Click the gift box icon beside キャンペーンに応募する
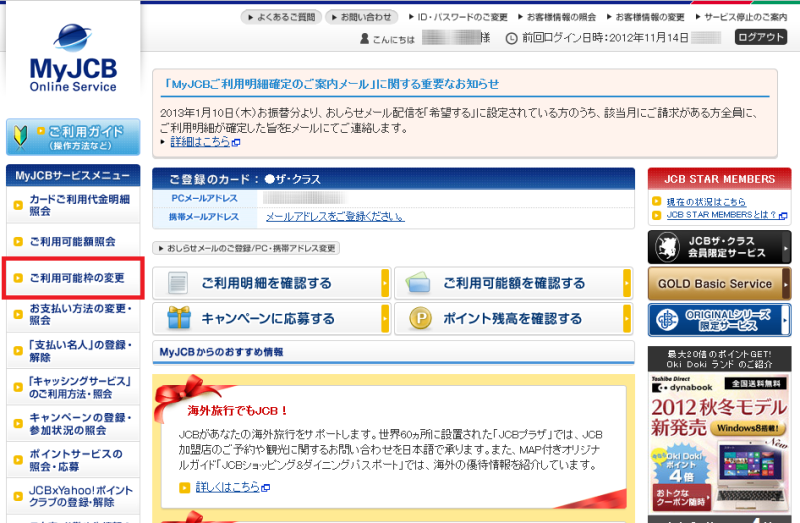The width and height of the screenshot is (800, 523). click(x=179, y=318)
